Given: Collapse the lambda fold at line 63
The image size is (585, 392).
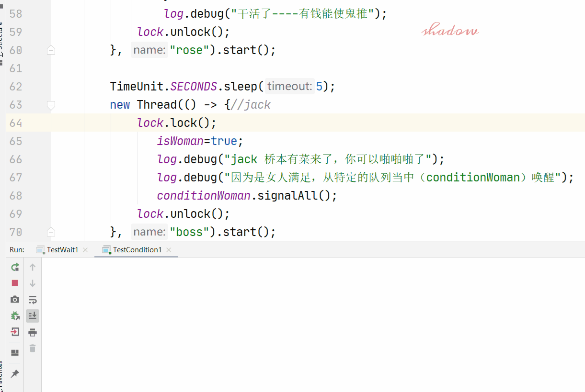Looking at the screenshot, I should 51,104.
